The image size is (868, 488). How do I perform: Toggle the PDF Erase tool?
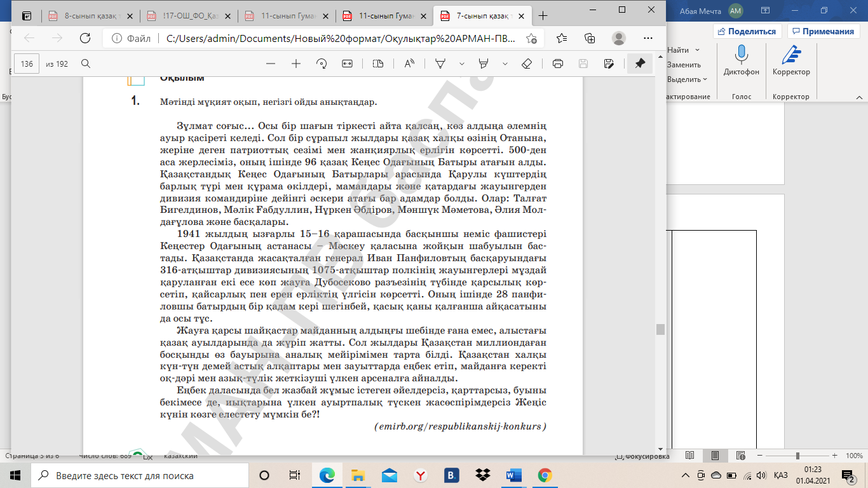click(526, 64)
